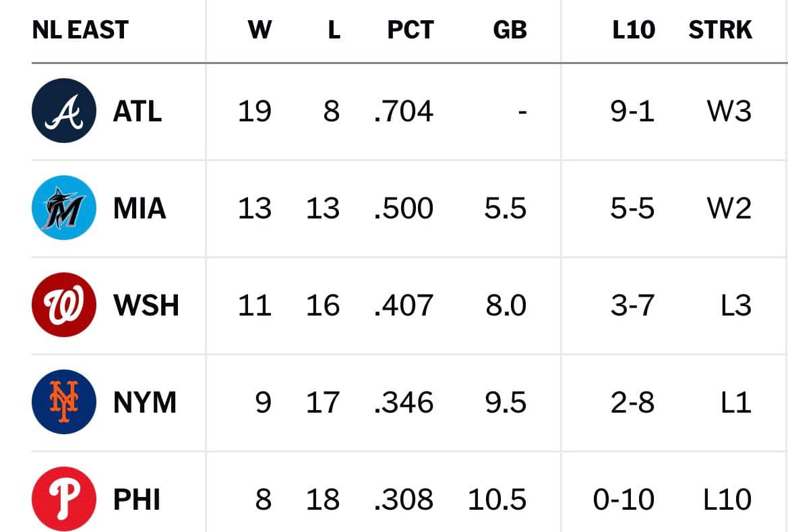
Task: Select the MIA team name link
Action: 140,208
